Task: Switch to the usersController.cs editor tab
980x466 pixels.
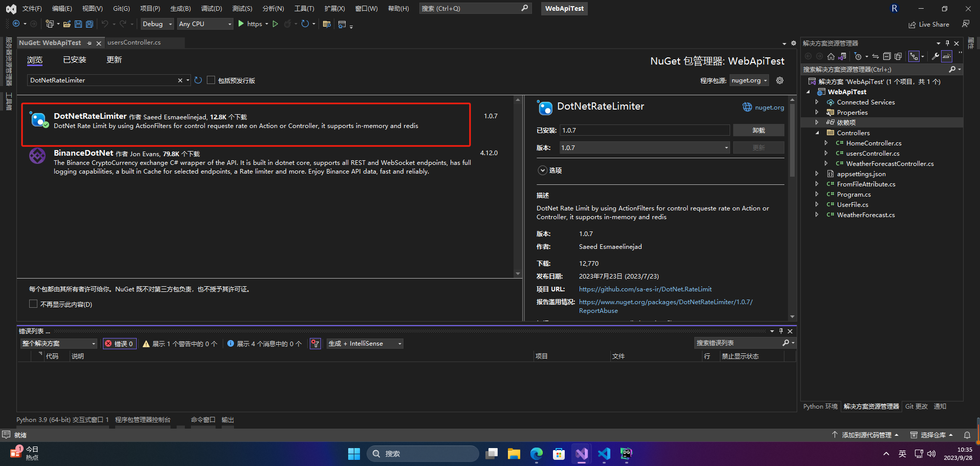Action: (134, 43)
